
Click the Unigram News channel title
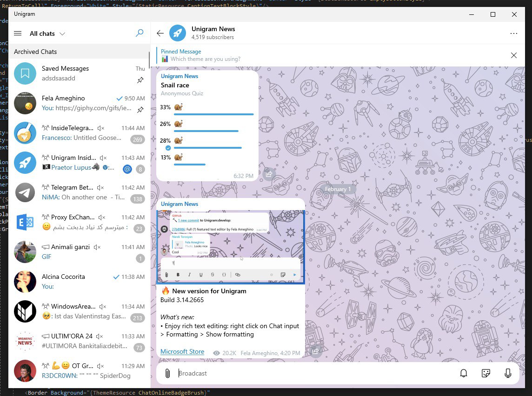[x=213, y=29]
